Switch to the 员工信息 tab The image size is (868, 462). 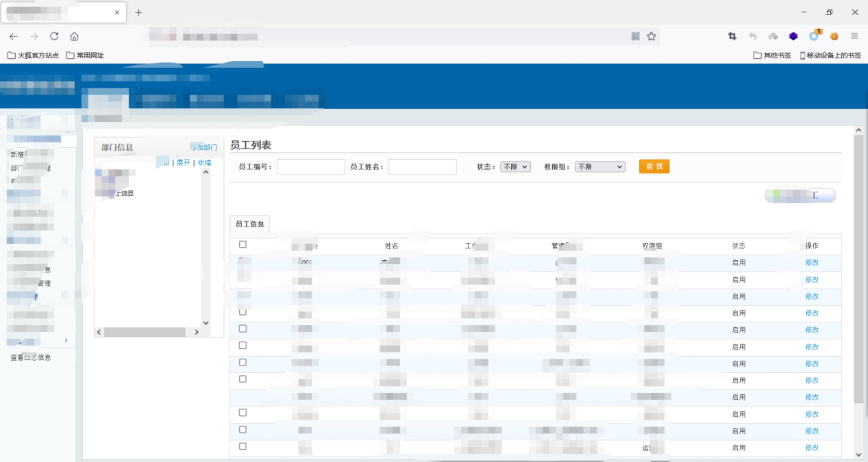point(250,224)
